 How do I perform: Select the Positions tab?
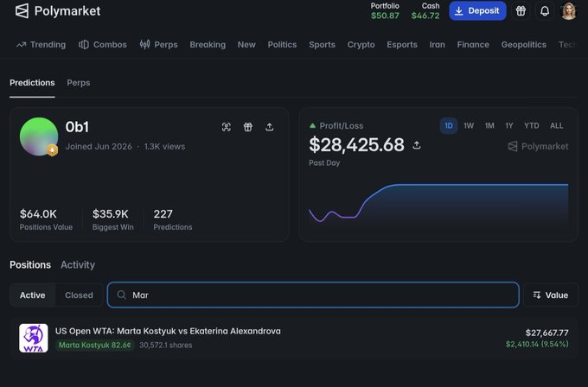tap(30, 265)
